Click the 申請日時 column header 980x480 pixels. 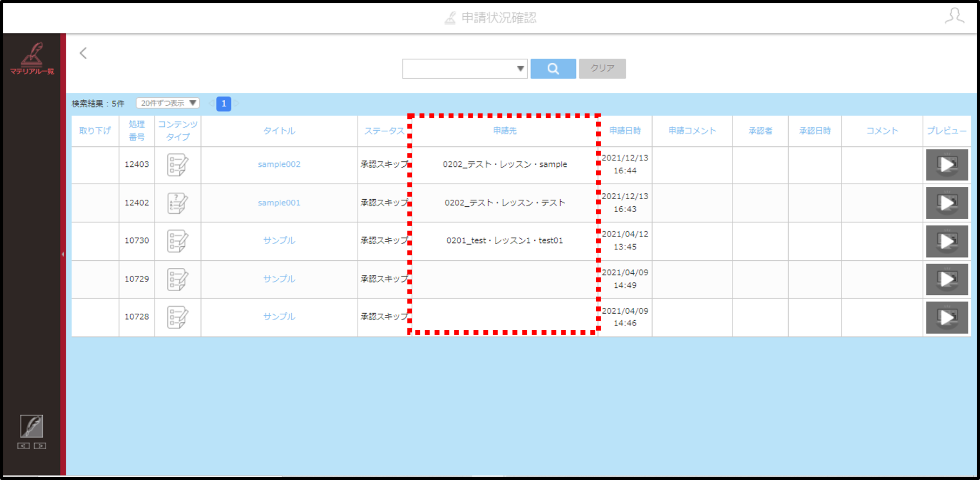[625, 131]
